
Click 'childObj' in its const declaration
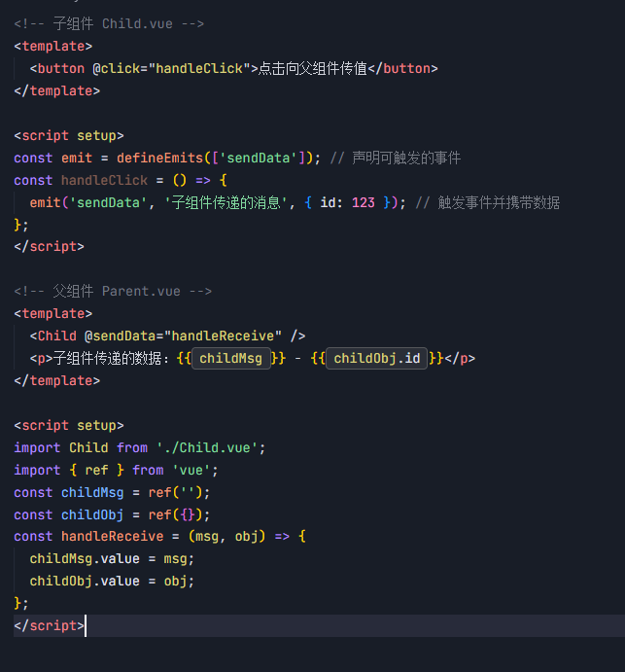click(92, 514)
